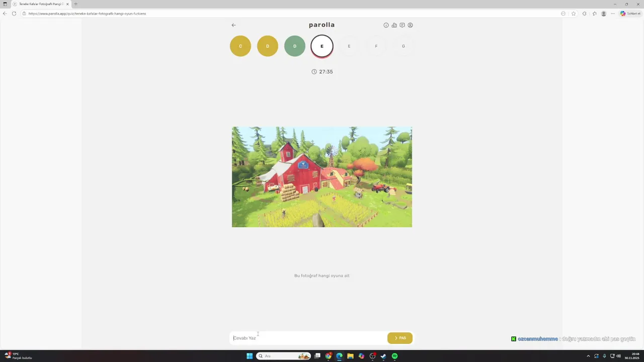Click the taskbar 'Ara' search box
The image size is (644, 362).
[x=284, y=356]
